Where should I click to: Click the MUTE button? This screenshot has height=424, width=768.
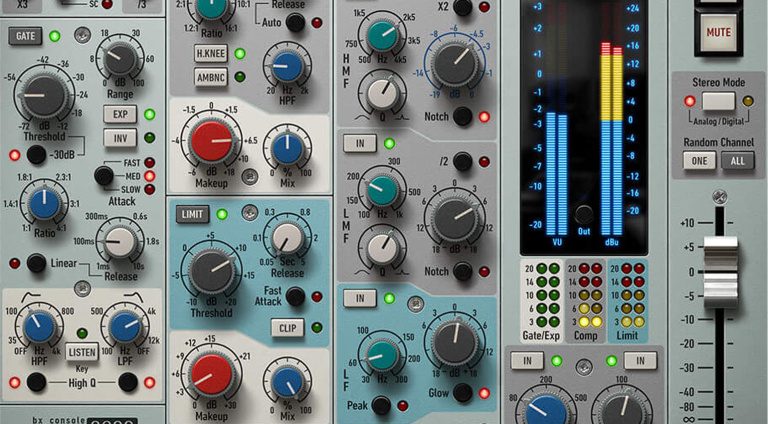(x=720, y=31)
